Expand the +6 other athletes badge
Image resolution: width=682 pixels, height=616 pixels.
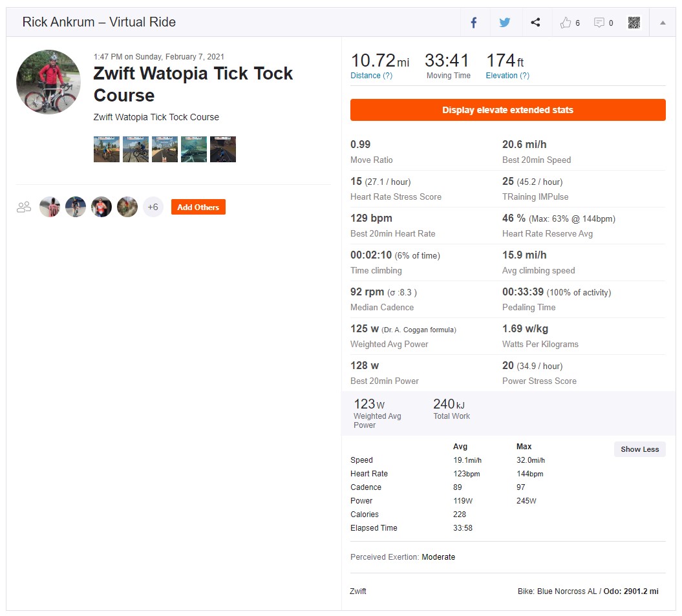pos(153,207)
